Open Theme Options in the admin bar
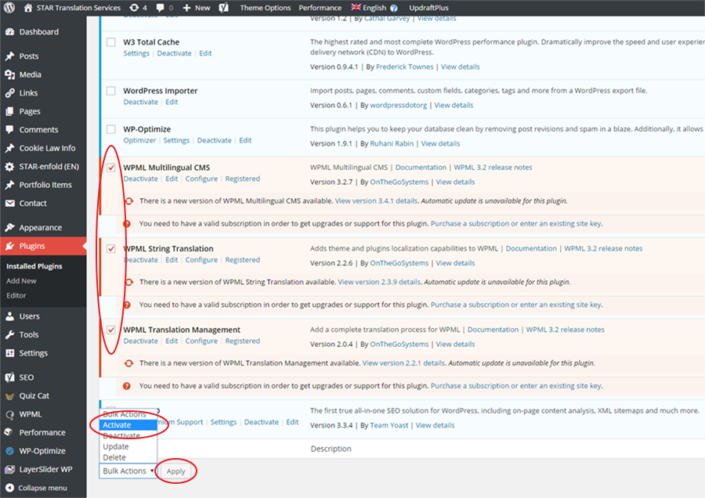The image size is (705, 498). coord(266,7)
